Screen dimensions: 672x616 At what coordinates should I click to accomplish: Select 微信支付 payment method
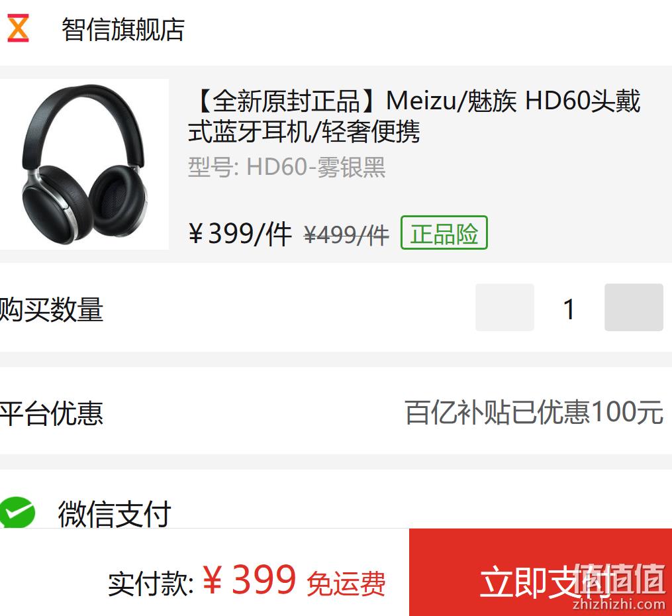pyautogui.click(x=115, y=513)
